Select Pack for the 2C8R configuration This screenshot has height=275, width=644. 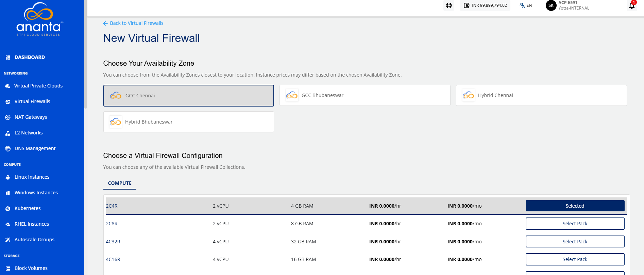(575, 224)
